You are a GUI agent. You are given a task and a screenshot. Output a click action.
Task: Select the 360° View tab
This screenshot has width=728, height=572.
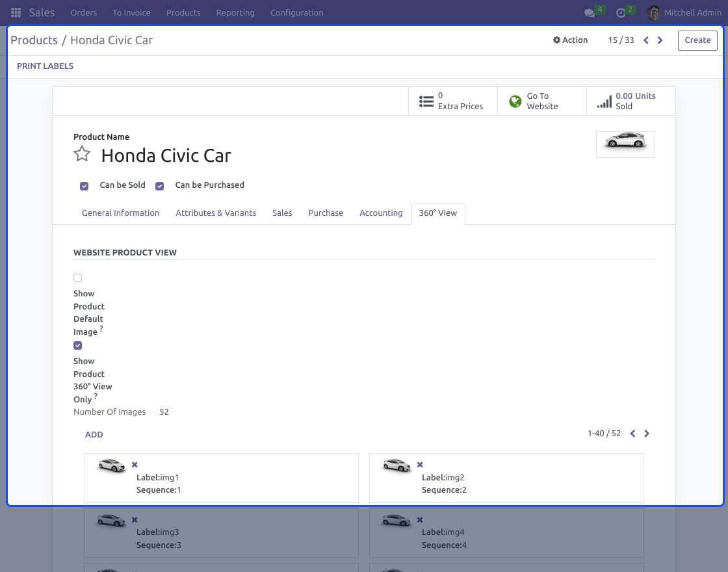438,213
